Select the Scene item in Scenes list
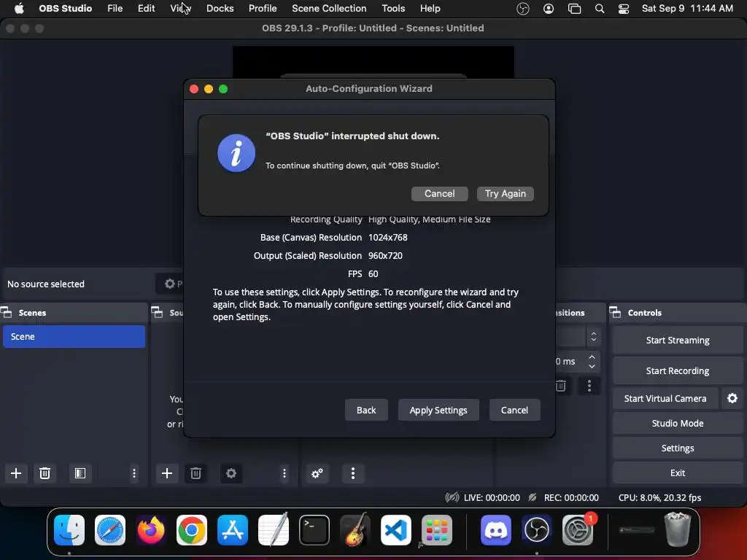This screenshot has width=747, height=560. click(x=74, y=337)
